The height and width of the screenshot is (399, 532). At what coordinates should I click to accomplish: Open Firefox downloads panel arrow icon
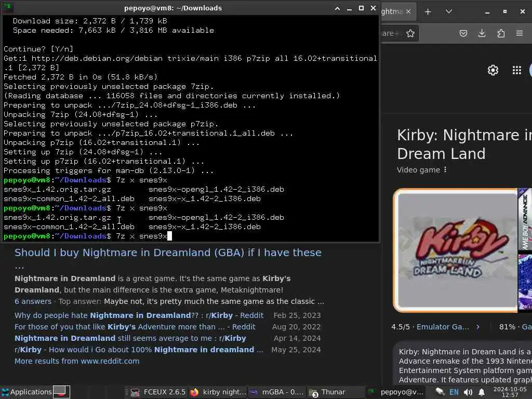pyautogui.click(x=482, y=33)
